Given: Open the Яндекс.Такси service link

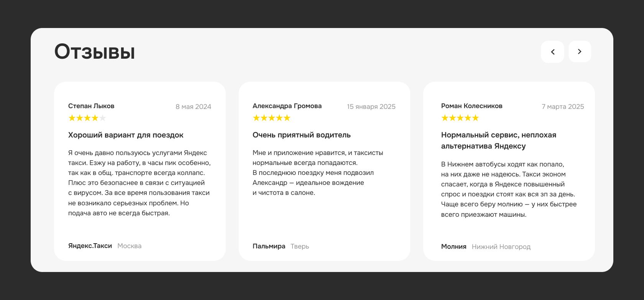Looking at the screenshot, I should tap(90, 246).
